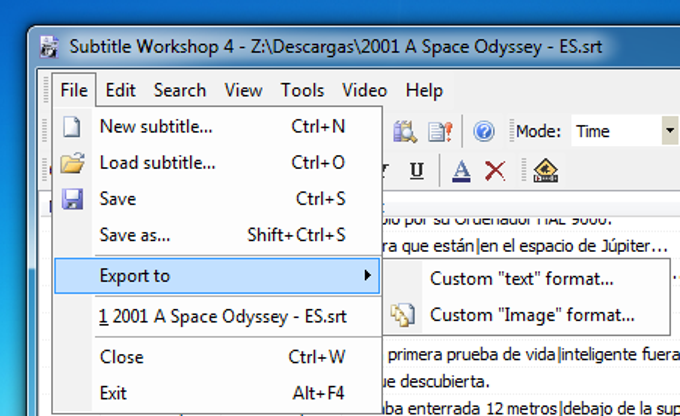Toggle underline formatting button
Screen dimensions: 680x416
(417, 170)
